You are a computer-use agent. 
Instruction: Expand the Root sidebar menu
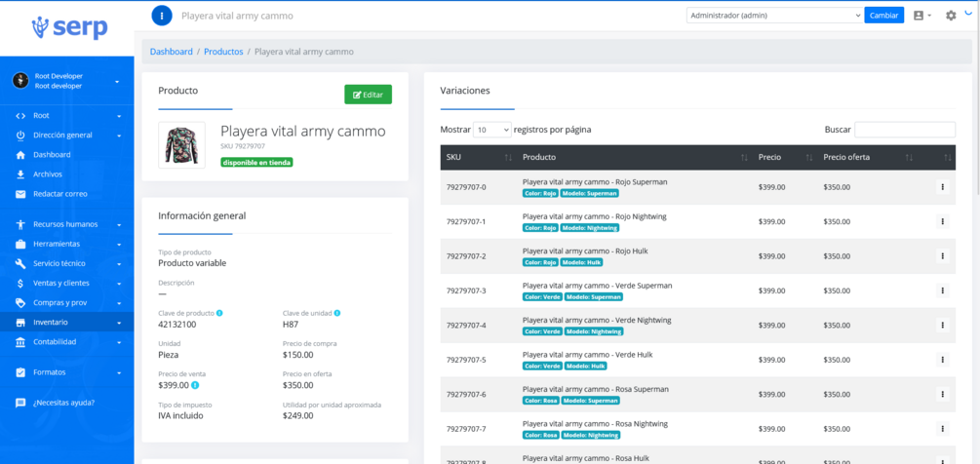point(119,116)
